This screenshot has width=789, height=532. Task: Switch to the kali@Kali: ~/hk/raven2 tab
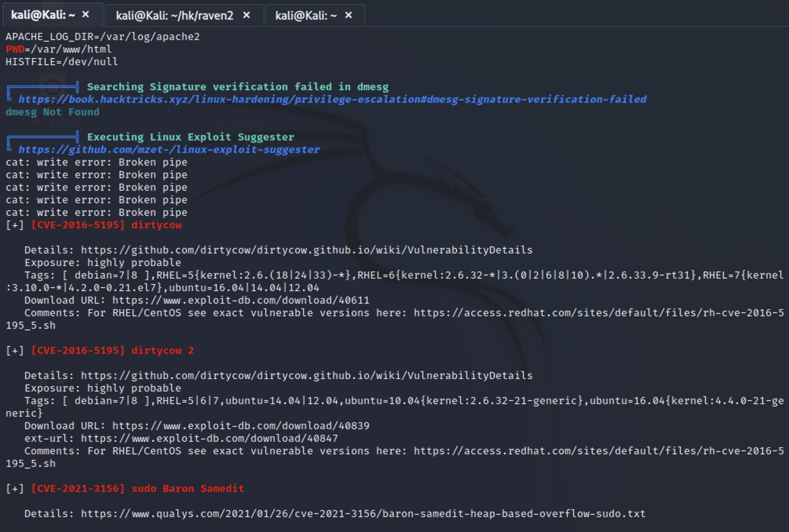tap(174, 16)
